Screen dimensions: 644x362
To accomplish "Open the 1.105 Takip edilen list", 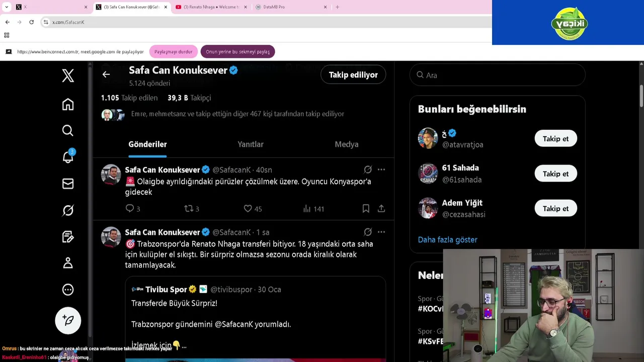I will point(129,98).
